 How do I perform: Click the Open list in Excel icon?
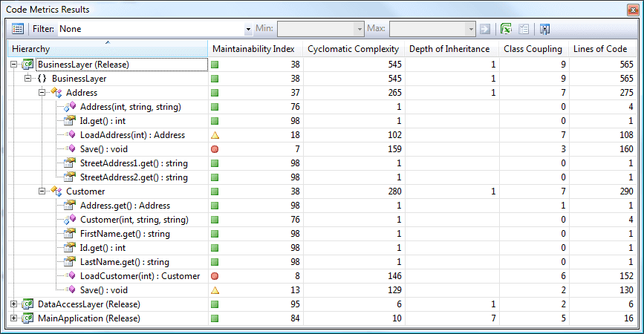pyautogui.click(x=505, y=29)
